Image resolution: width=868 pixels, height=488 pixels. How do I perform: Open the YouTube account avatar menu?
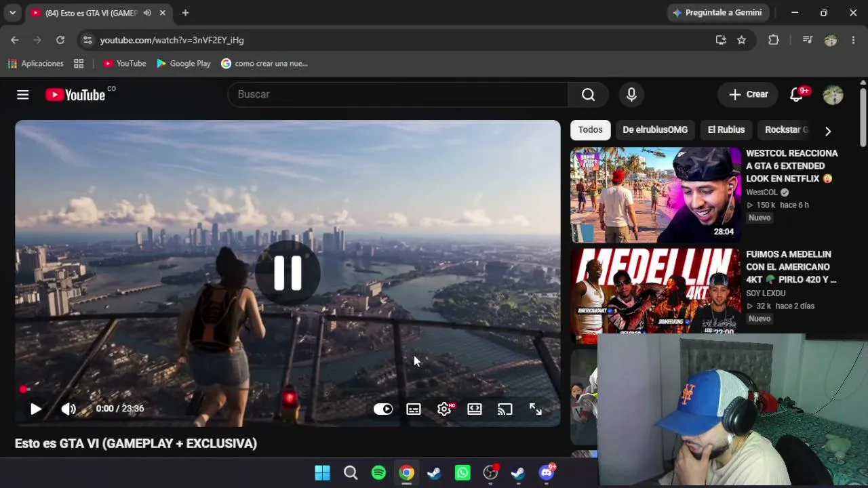click(x=833, y=95)
